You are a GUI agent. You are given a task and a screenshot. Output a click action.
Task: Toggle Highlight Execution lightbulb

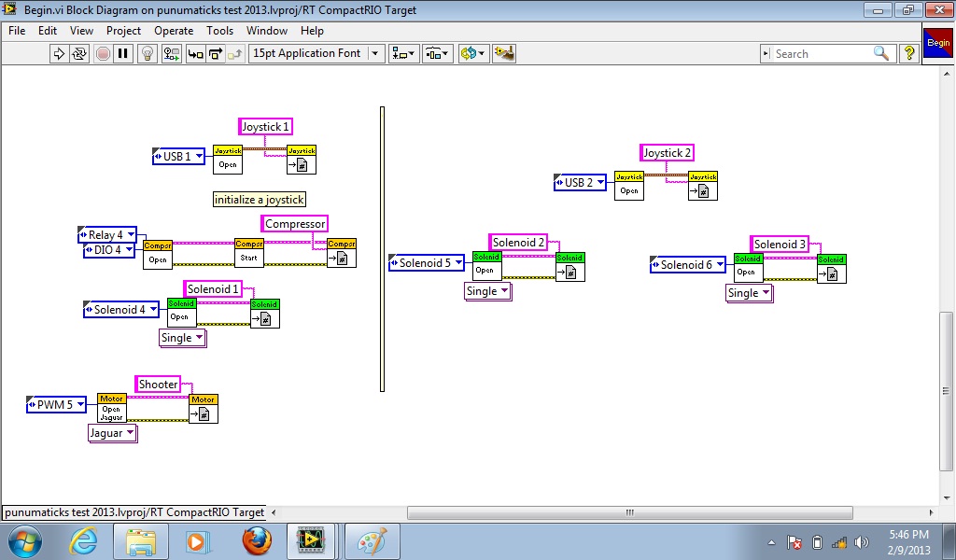[147, 53]
